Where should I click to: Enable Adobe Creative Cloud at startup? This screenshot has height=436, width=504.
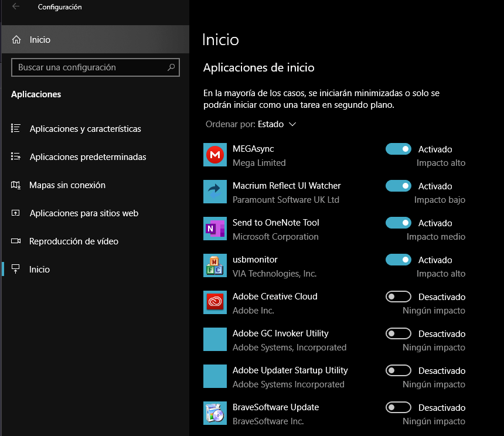tap(399, 297)
